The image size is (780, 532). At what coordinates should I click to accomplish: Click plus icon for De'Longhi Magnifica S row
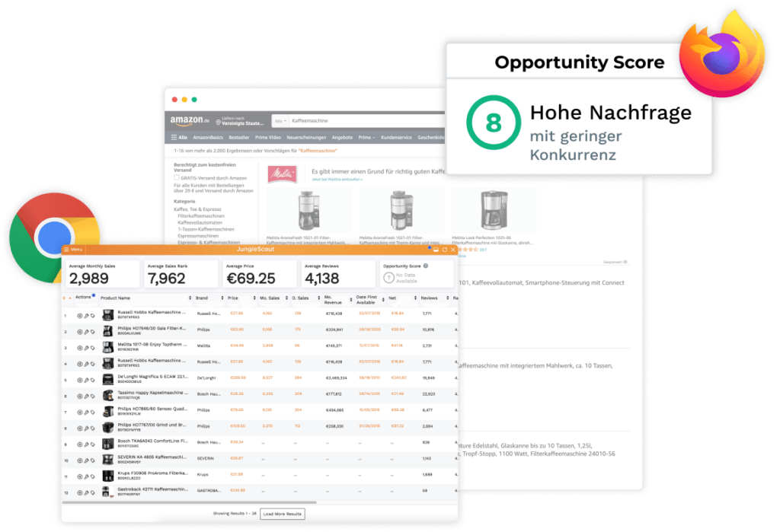[79, 381]
